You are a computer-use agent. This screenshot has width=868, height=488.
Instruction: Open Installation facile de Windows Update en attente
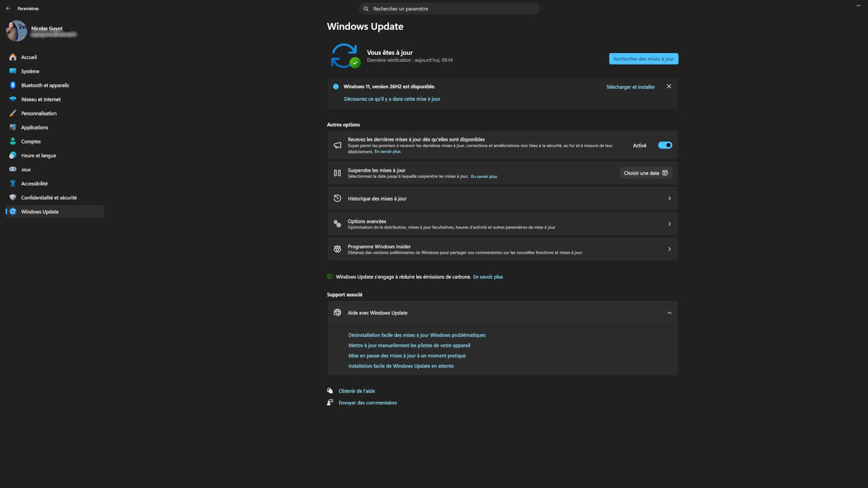(x=401, y=366)
